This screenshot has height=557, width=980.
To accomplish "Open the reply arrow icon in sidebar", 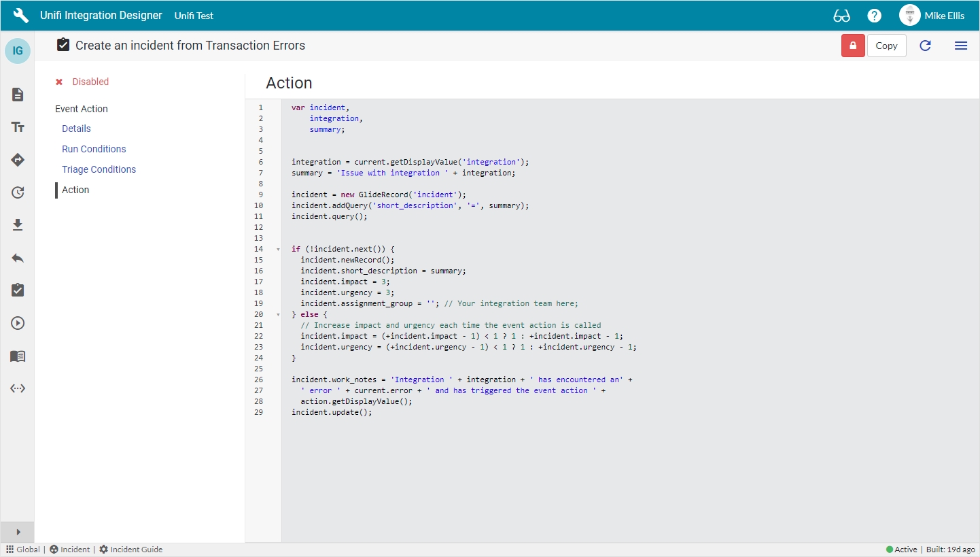I will (x=18, y=258).
